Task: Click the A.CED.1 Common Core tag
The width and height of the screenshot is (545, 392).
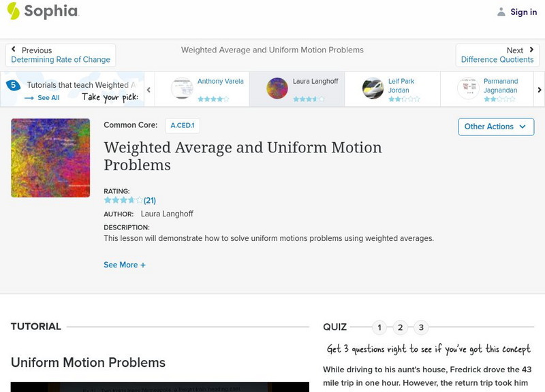Action: click(182, 125)
